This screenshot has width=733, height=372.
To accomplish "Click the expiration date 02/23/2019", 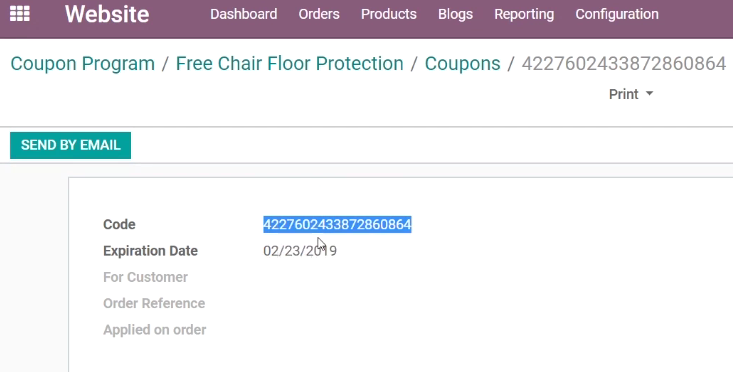I will (300, 251).
